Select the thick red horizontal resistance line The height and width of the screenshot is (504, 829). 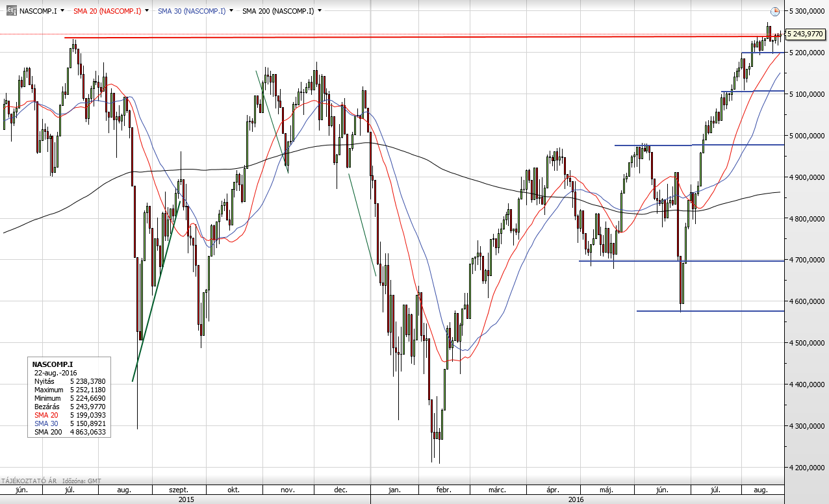[x=422, y=37]
